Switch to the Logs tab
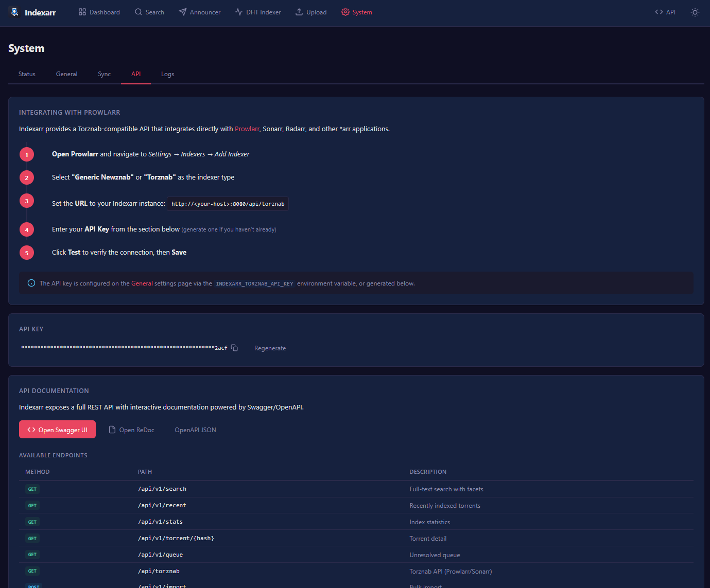Viewport: 710px width, 588px height. pos(167,74)
